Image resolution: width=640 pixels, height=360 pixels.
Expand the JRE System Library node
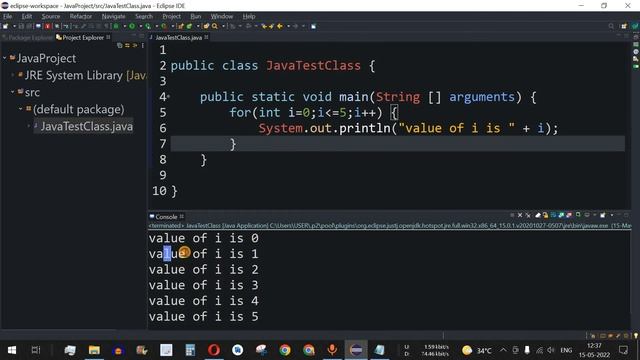[13, 75]
